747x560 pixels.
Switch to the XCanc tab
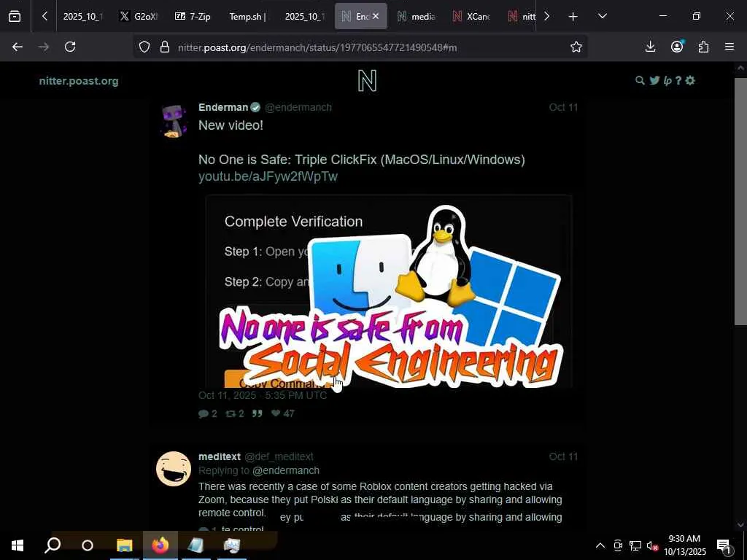point(471,16)
